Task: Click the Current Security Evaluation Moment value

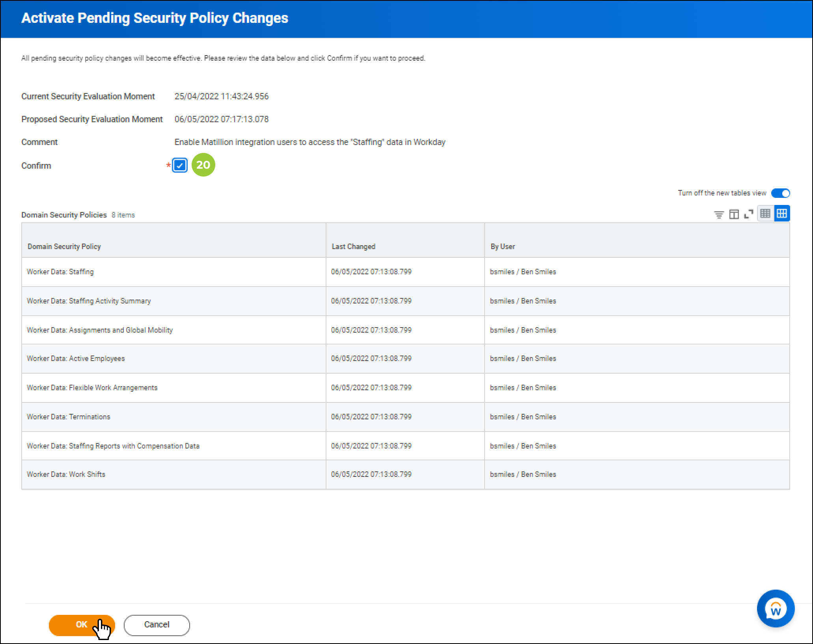Action: click(222, 96)
